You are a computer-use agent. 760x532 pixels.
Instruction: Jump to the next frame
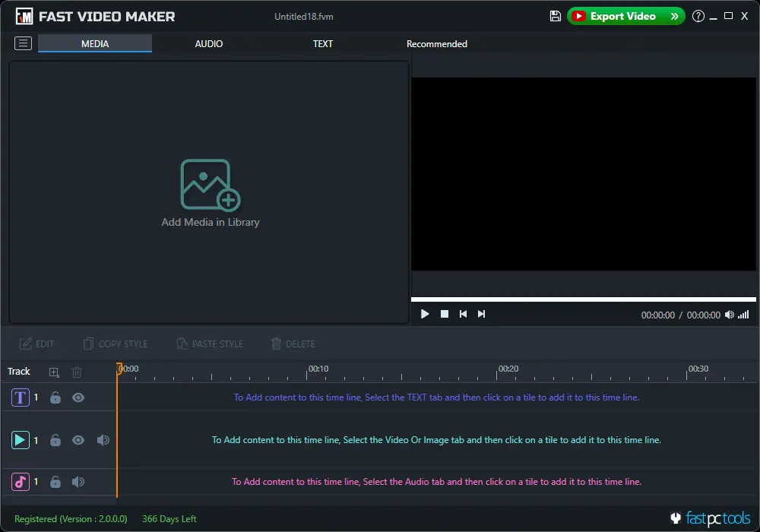click(481, 314)
